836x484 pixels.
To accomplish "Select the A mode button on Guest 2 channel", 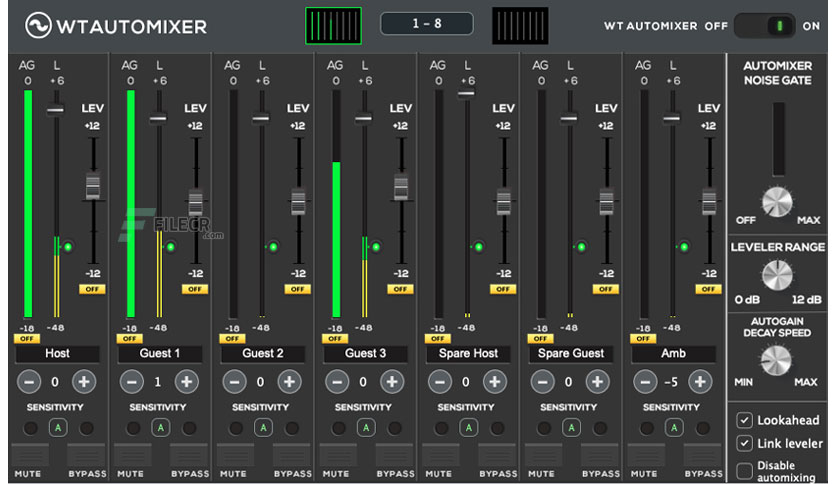I will [x=263, y=427].
